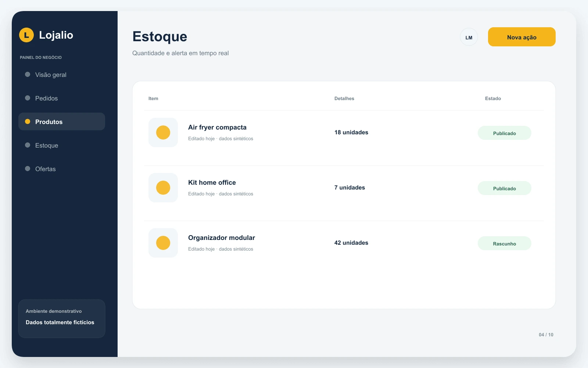The width and height of the screenshot is (588, 368).
Task: Click the PAINEL DO NEGÓCIO section label
Action: (x=41, y=57)
